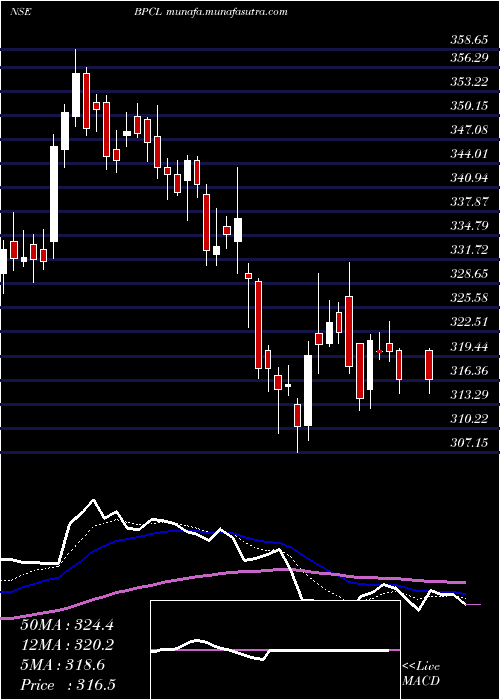The height and width of the screenshot is (700, 500).
Task: Pick the 340.94 price axis label
Action: click(468, 178)
